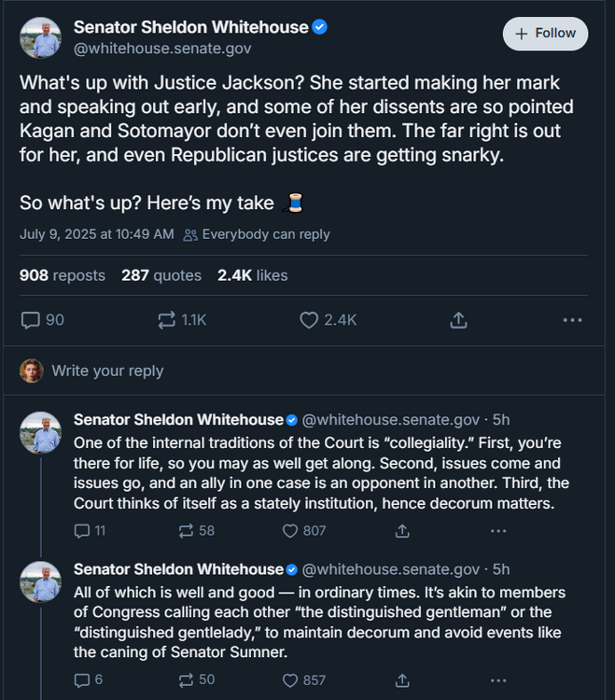This screenshot has width=615, height=700.
Task: Like the collegiality reply with 807 likes
Action: (x=290, y=531)
